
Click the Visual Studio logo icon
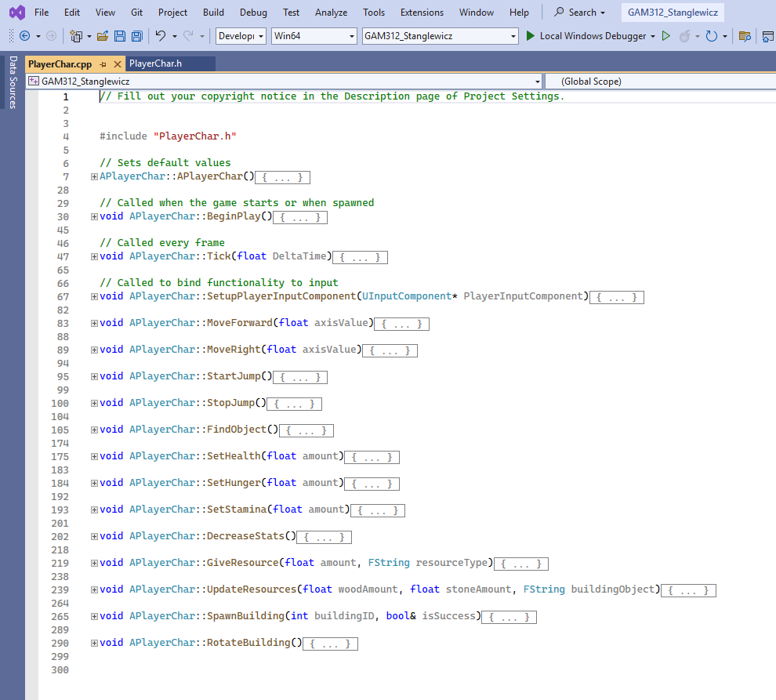(17, 12)
